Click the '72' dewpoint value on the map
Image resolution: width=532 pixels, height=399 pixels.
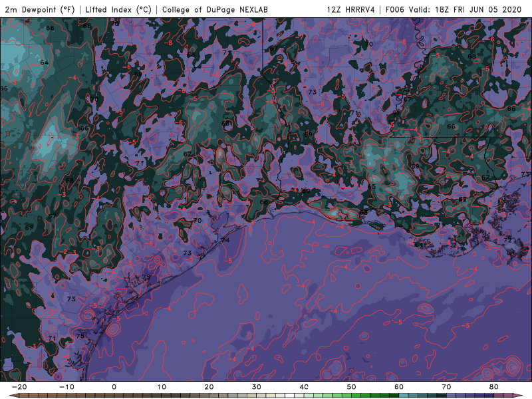508,240
